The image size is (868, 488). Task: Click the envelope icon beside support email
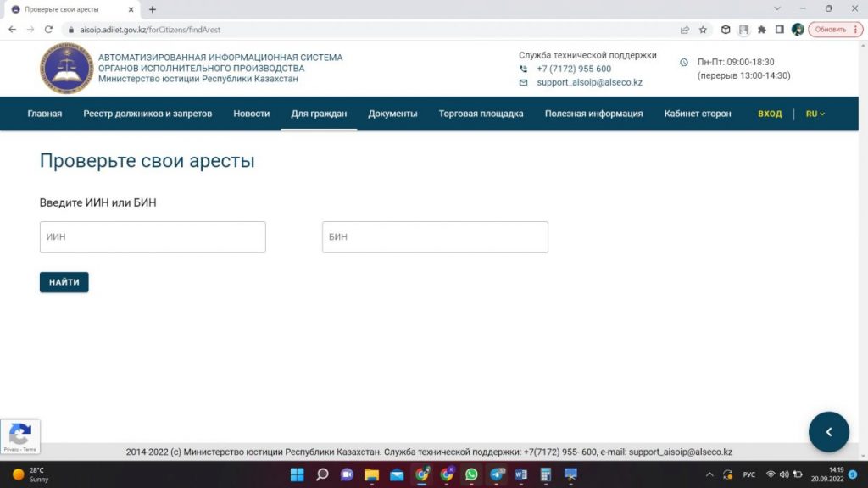point(523,82)
